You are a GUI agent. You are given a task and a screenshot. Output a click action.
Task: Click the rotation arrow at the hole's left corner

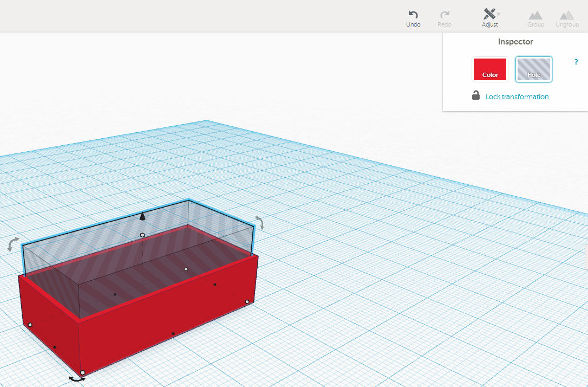[13, 244]
